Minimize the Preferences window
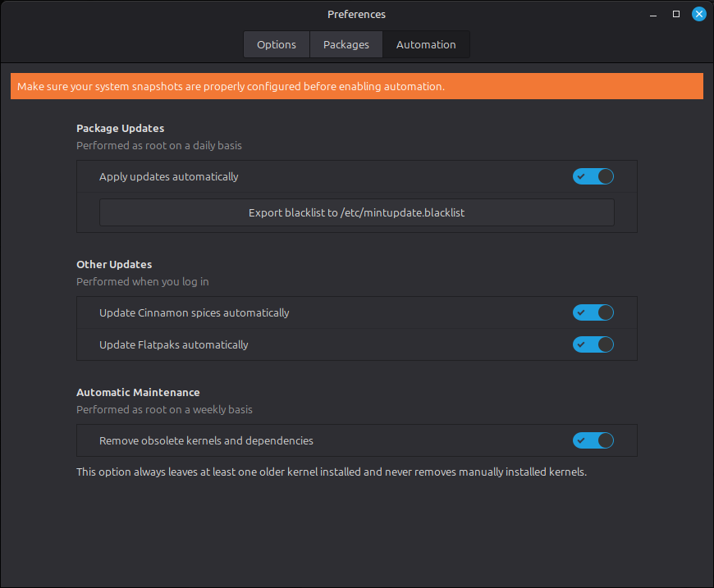714x588 pixels. (x=652, y=14)
